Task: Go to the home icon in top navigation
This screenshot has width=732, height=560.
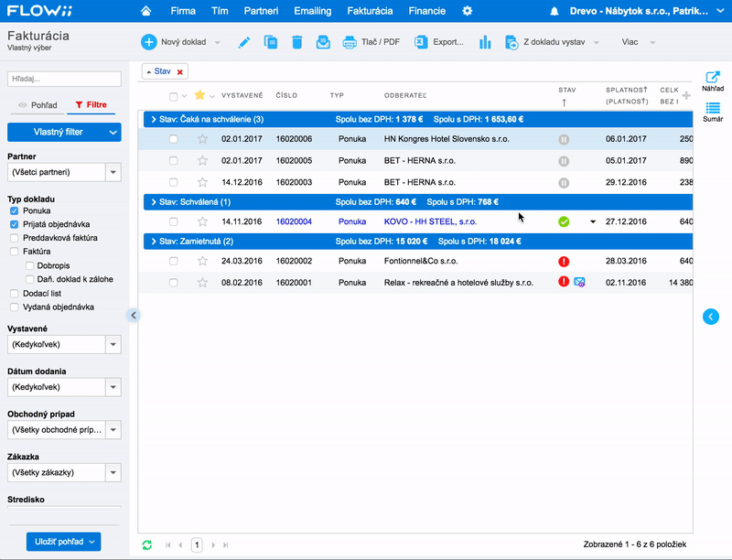Action: point(146,11)
